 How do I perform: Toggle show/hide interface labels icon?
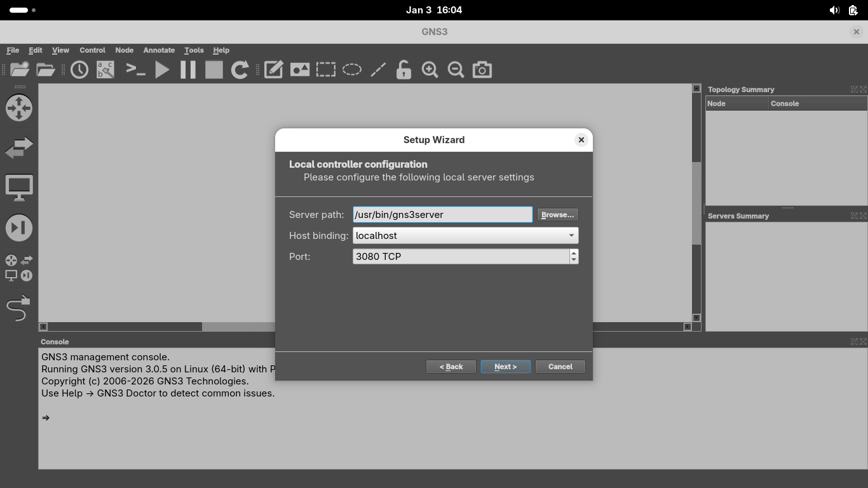click(105, 70)
